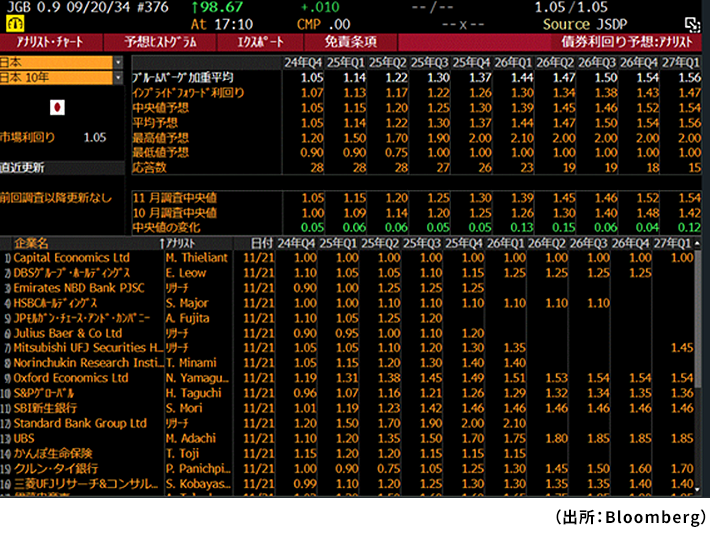
Task: Click analyst name H. Taguchi
Action: click(x=193, y=393)
